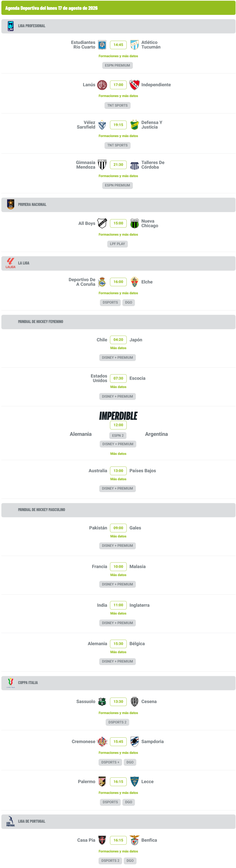
Task: Click the Liga Profesional LPF logo
Action: [x=10, y=26]
